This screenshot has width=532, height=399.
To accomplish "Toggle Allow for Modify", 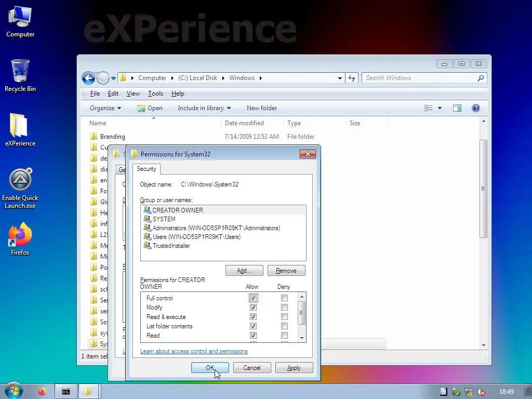I will 253,308.
